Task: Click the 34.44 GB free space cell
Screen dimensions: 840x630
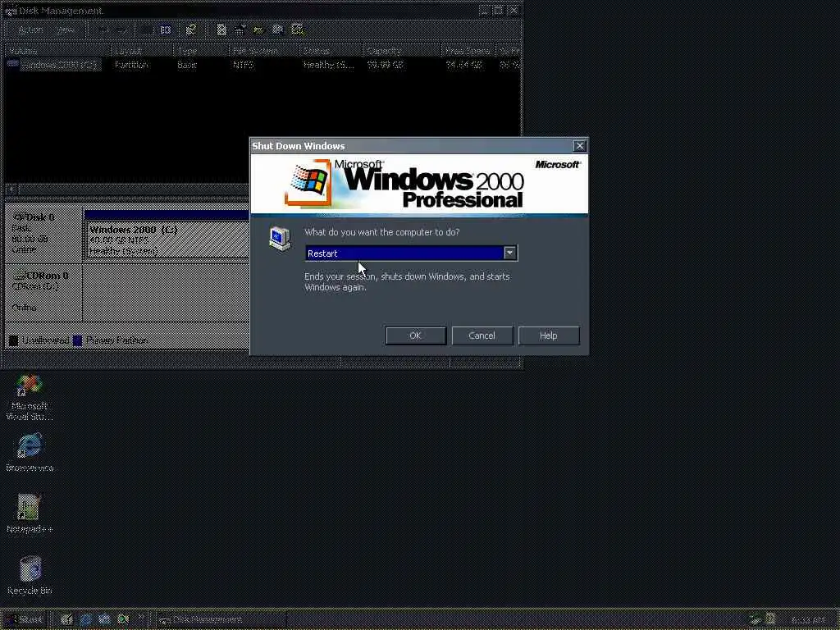Action: click(x=464, y=65)
